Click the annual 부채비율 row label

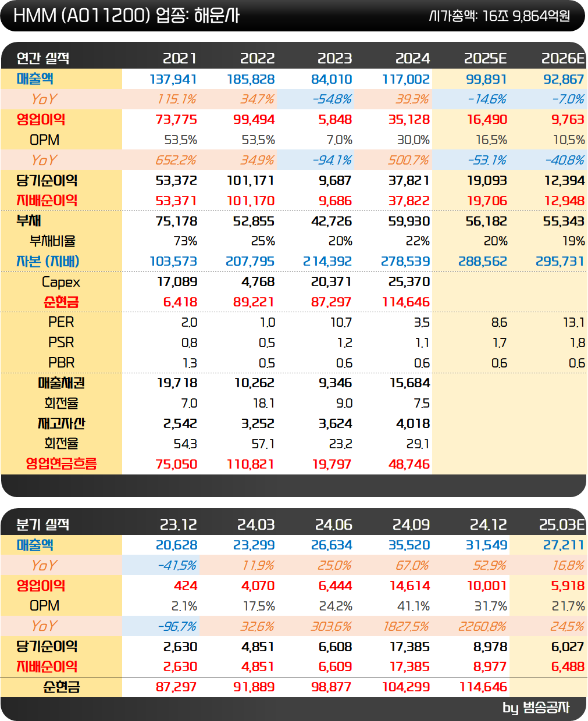53,241
